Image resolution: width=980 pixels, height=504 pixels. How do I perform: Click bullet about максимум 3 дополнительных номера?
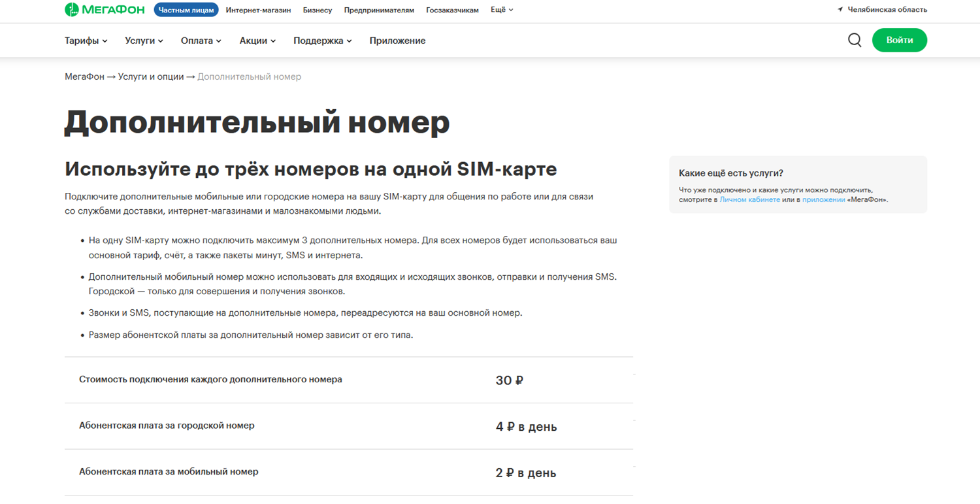point(353,248)
